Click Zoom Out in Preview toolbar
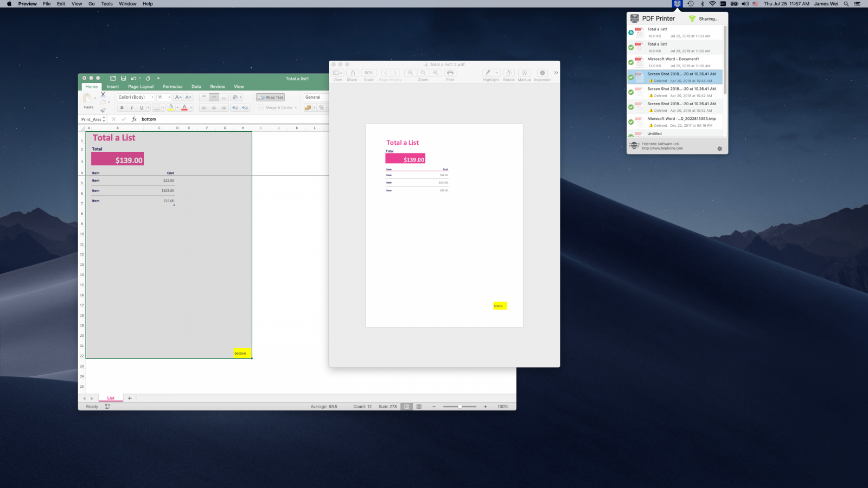This screenshot has width=868, height=488. [411, 73]
